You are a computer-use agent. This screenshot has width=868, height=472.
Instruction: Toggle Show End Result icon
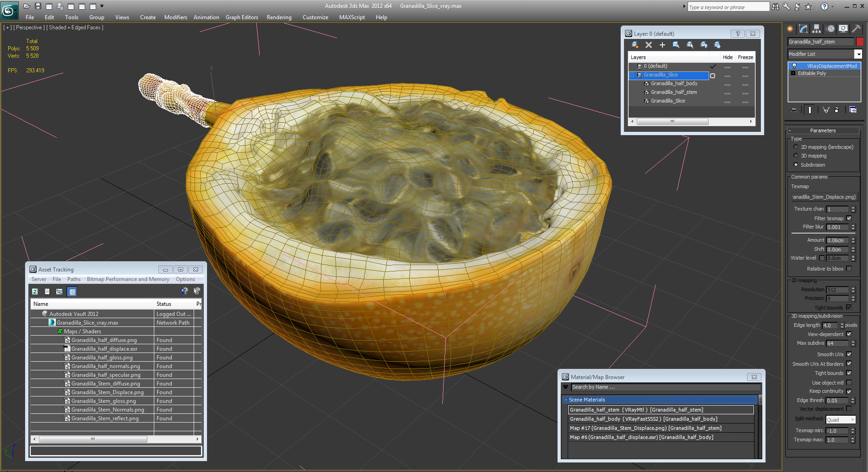click(x=810, y=110)
